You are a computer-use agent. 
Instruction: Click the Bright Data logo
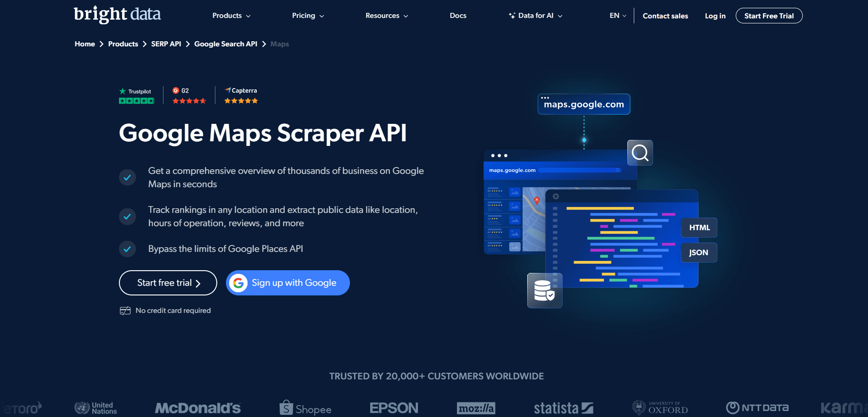coord(117,14)
